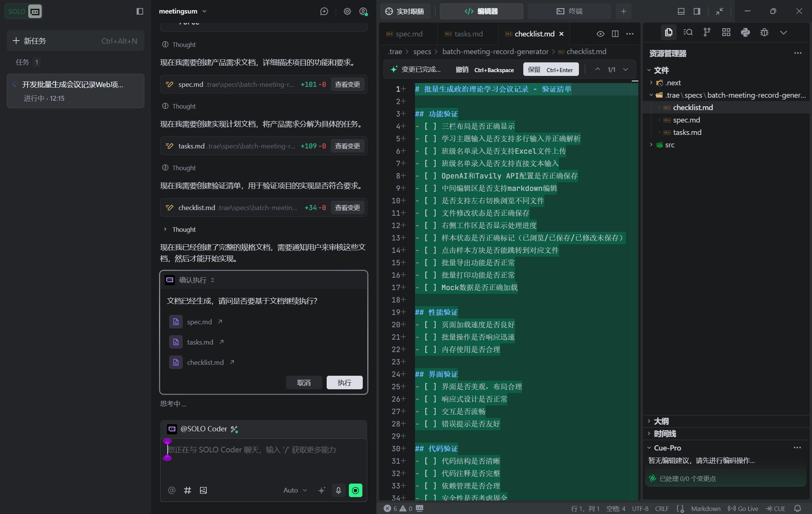Open the Auto model dropdown
The image size is (812, 514).
(295, 490)
